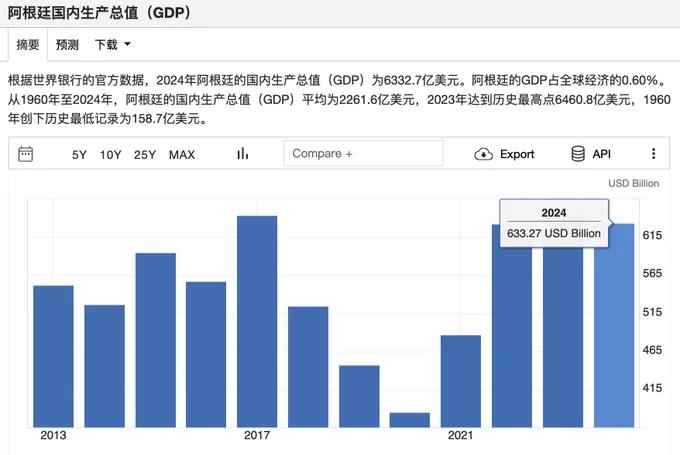
Task: Click the 2021 x-axis label
Action: [x=461, y=435]
